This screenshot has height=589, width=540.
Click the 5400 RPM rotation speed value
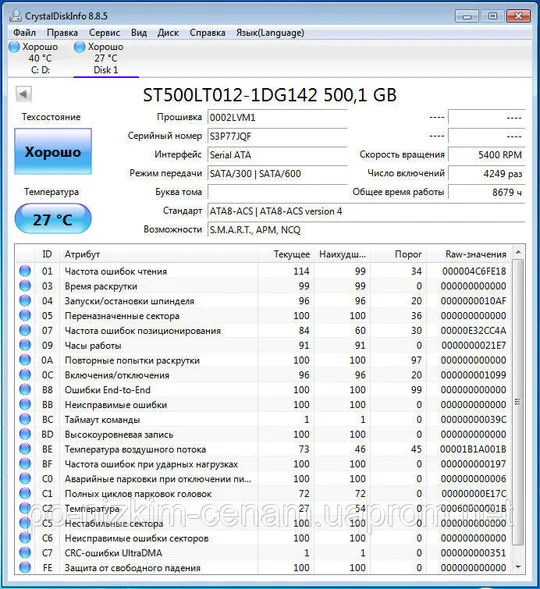(487, 155)
